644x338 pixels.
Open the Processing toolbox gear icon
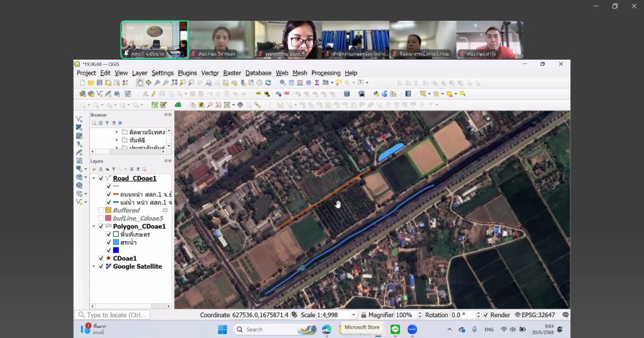[308, 83]
